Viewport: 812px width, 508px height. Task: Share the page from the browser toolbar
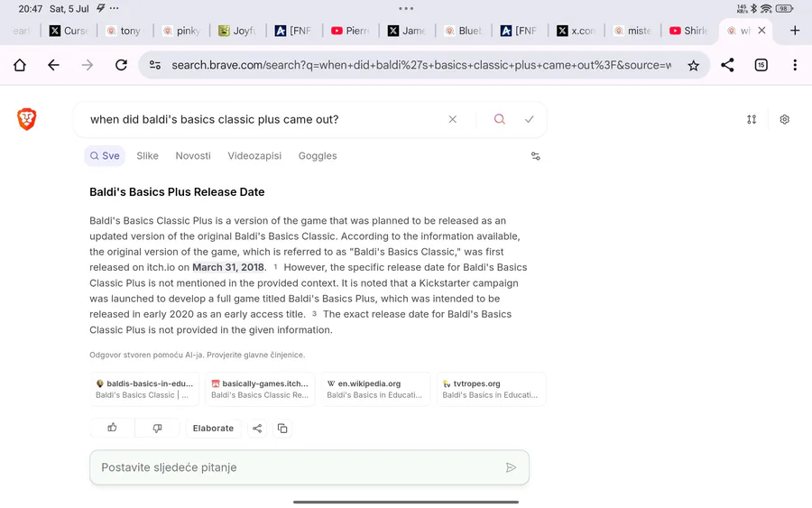pyautogui.click(x=727, y=65)
